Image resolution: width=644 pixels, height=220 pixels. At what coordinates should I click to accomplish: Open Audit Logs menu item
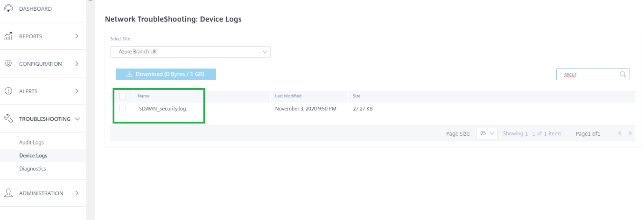[x=31, y=142]
